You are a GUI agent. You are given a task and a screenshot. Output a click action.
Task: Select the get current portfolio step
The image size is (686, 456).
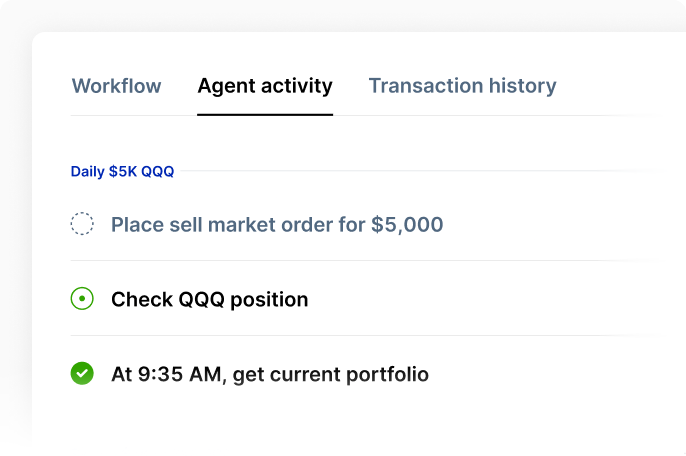click(x=270, y=375)
